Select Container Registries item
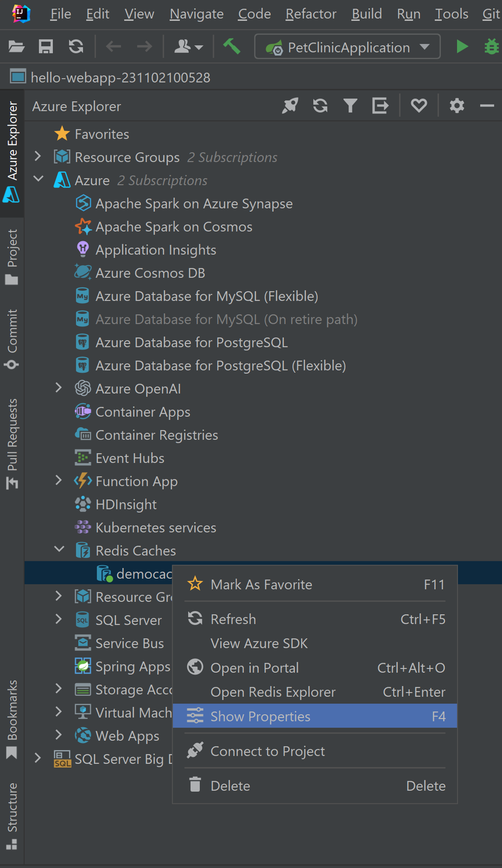This screenshot has width=502, height=868. pyautogui.click(x=147, y=435)
